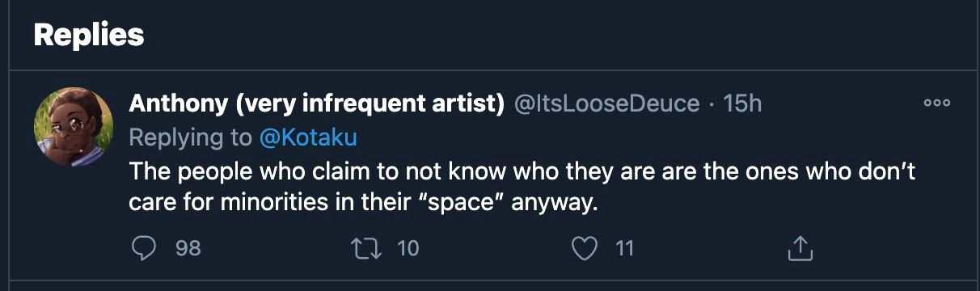Click the first line of tweet text

point(522,174)
